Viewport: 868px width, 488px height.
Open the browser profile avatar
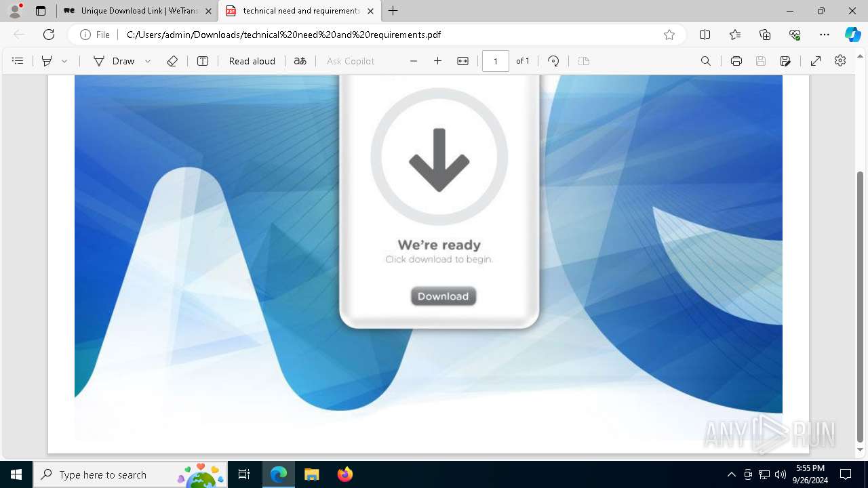coord(15,11)
